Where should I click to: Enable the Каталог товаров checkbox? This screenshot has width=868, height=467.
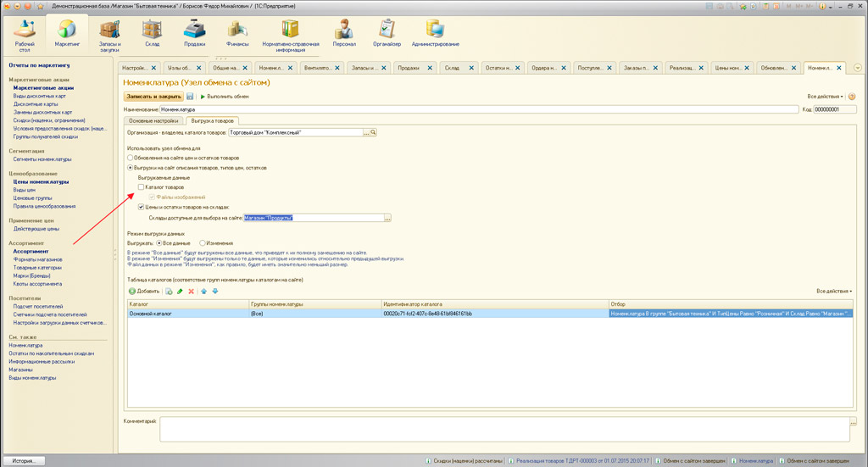coord(142,187)
